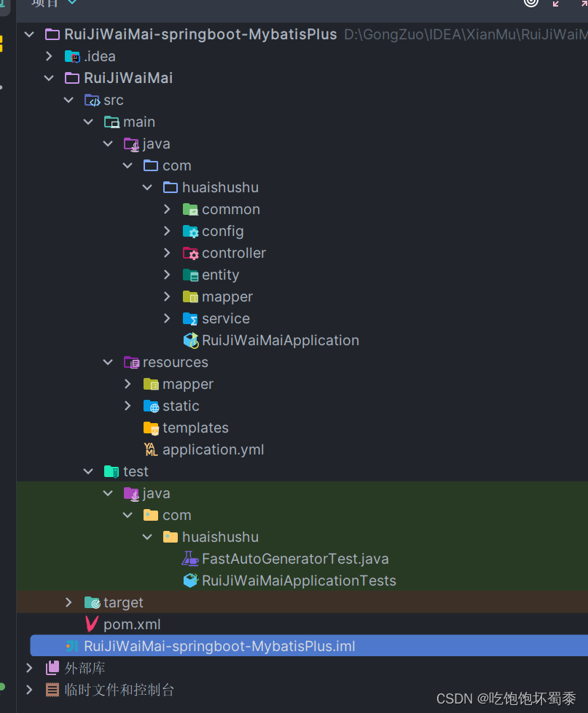Click the Maven pom.xml icon
This screenshot has width=588, height=713.
[93, 624]
